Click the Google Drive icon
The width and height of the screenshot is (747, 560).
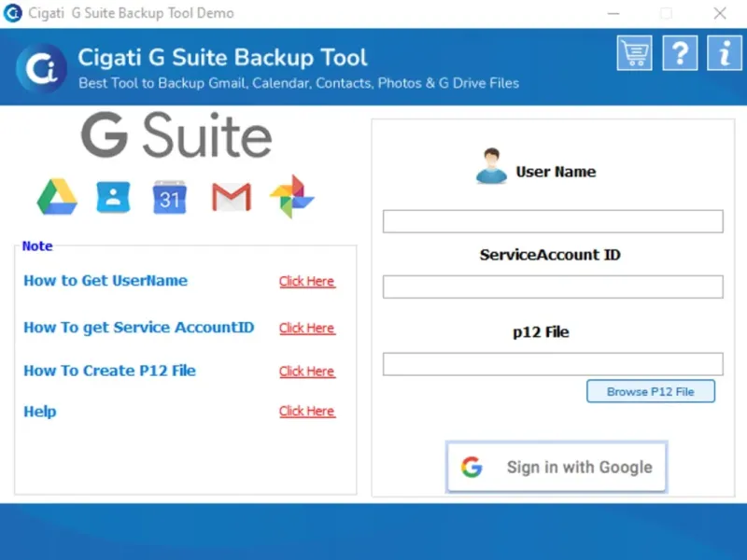pos(57,197)
